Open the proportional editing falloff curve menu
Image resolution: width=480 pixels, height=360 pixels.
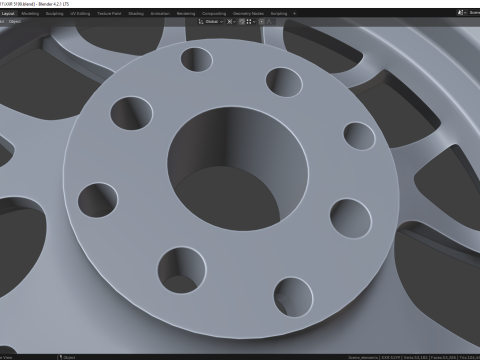click(x=270, y=22)
